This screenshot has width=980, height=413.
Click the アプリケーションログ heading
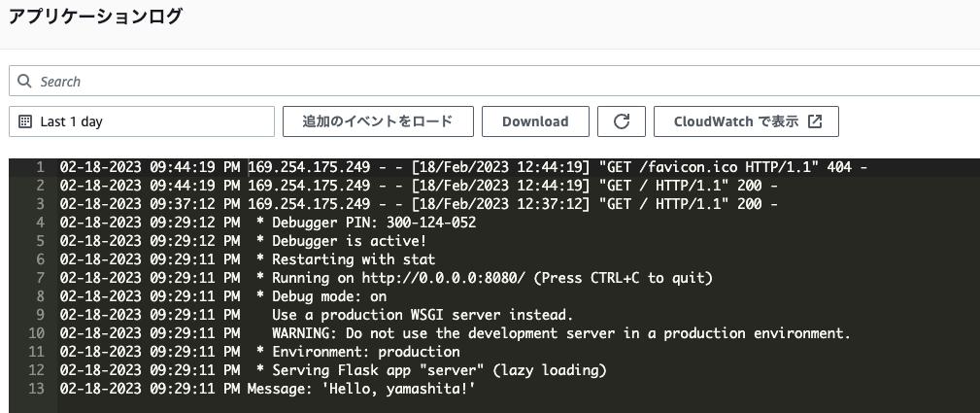95,17
